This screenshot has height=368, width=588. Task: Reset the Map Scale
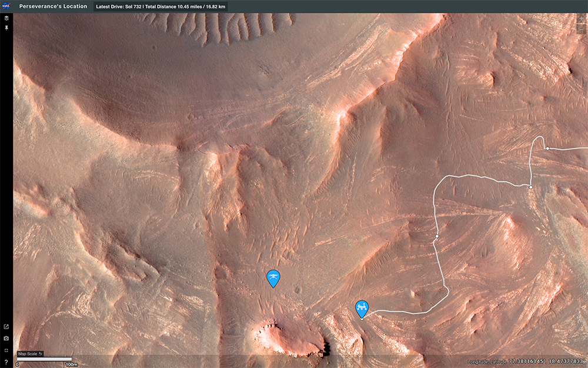(31, 354)
